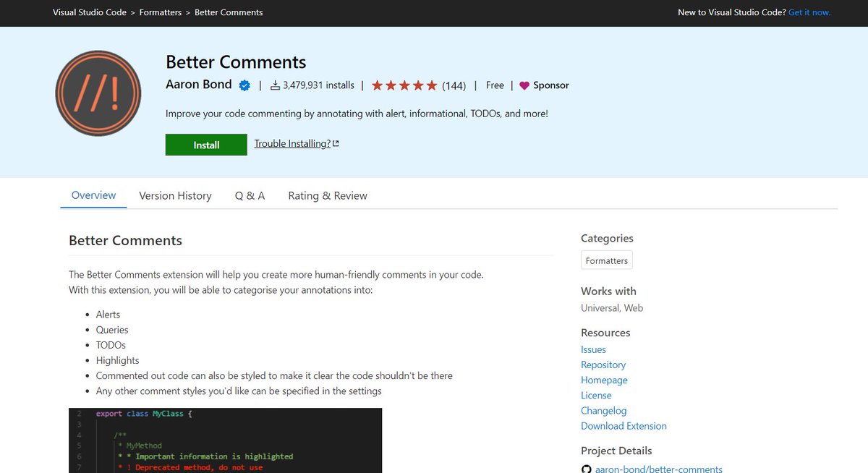Screen dimensions: 868x473
Task: Click the Alerts list item
Action: click(x=108, y=315)
